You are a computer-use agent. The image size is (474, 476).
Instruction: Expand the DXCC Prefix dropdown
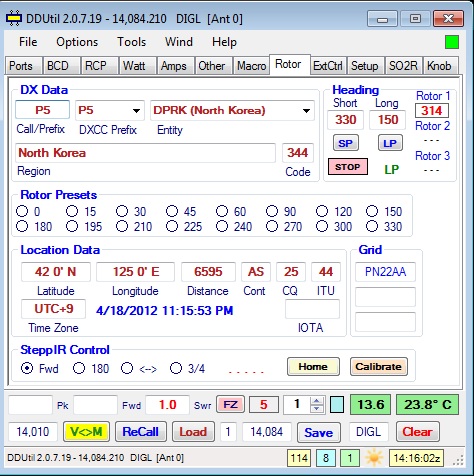(136, 111)
